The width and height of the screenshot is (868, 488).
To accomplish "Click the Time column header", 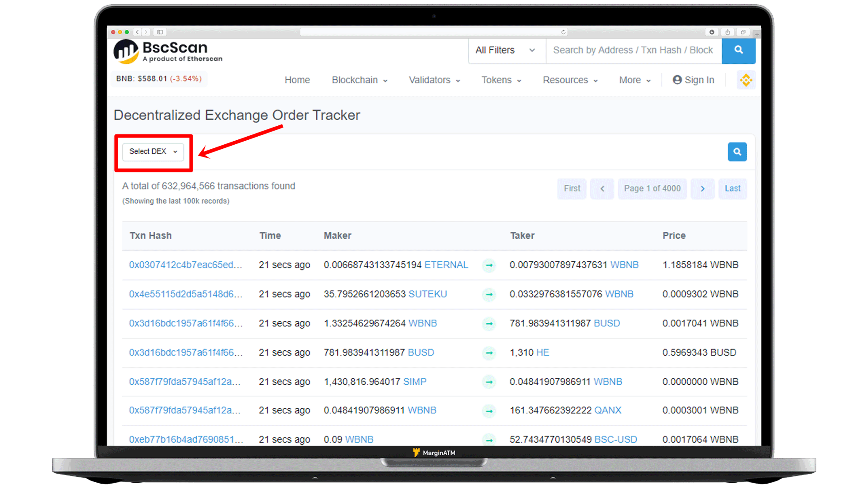I will click(270, 236).
